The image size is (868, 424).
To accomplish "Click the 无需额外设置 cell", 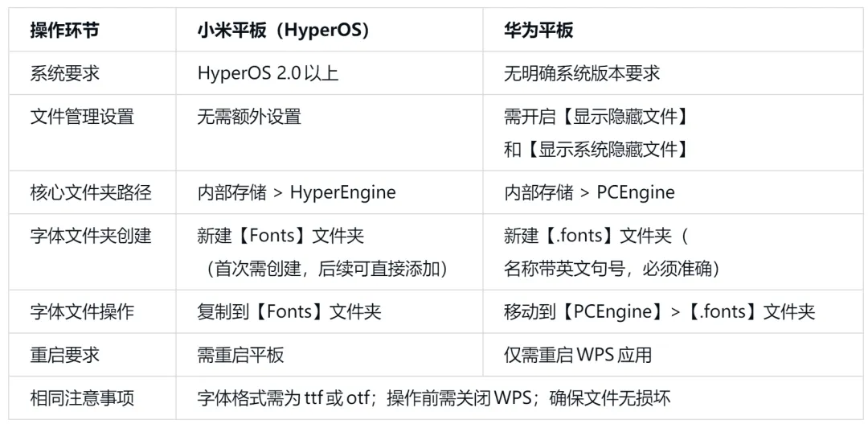I will tap(249, 117).
